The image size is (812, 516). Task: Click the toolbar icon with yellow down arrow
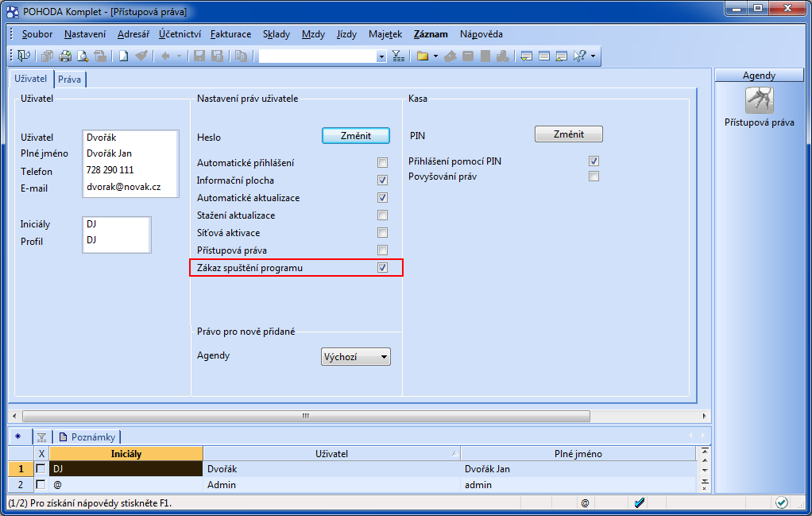526,56
